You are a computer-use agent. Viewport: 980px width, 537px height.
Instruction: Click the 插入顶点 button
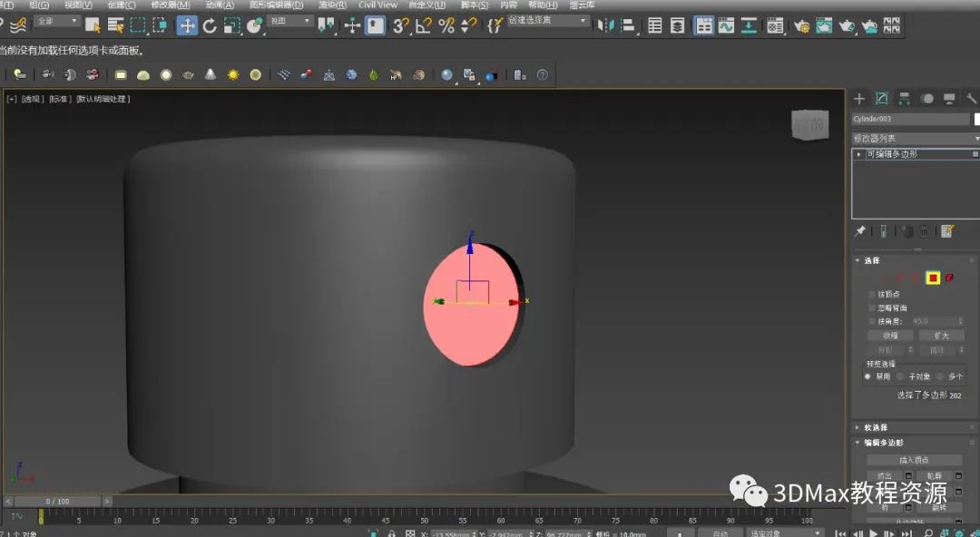(914, 460)
